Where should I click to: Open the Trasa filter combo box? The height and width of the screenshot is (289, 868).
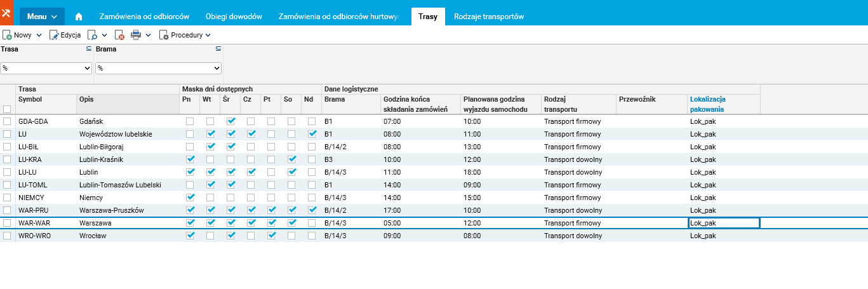point(47,68)
